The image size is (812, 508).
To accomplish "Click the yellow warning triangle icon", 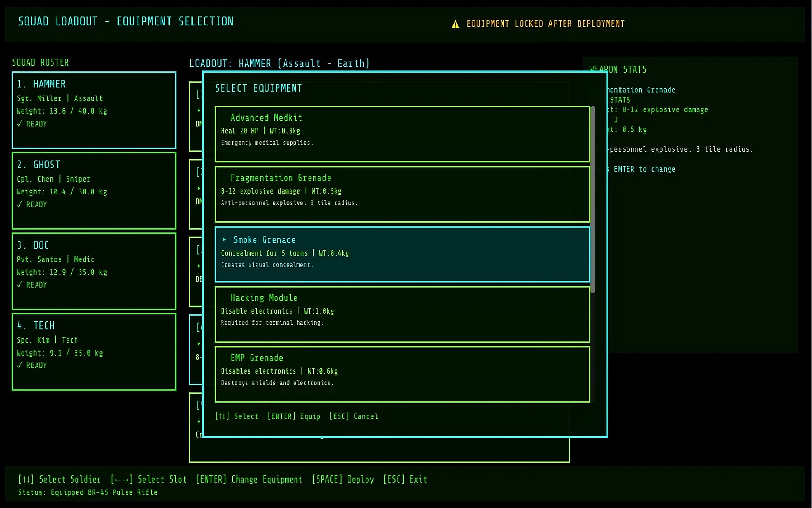I will pos(455,24).
